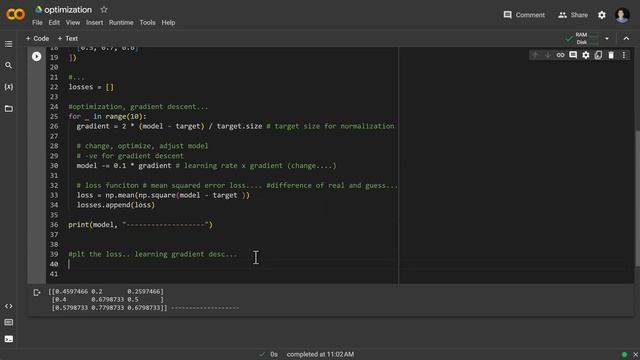
Task: Click the '#plt the loss' comment line
Action: coord(153,254)
